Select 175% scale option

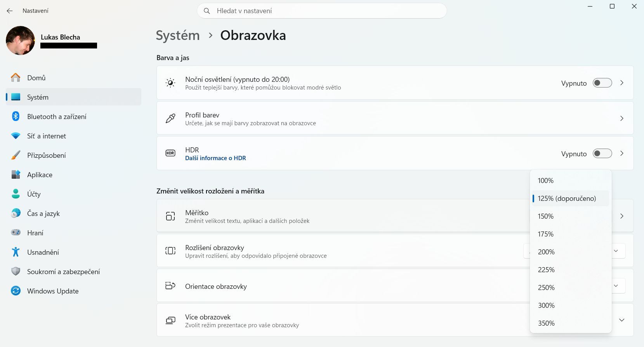pyautogui.click(x=571, y=234)
